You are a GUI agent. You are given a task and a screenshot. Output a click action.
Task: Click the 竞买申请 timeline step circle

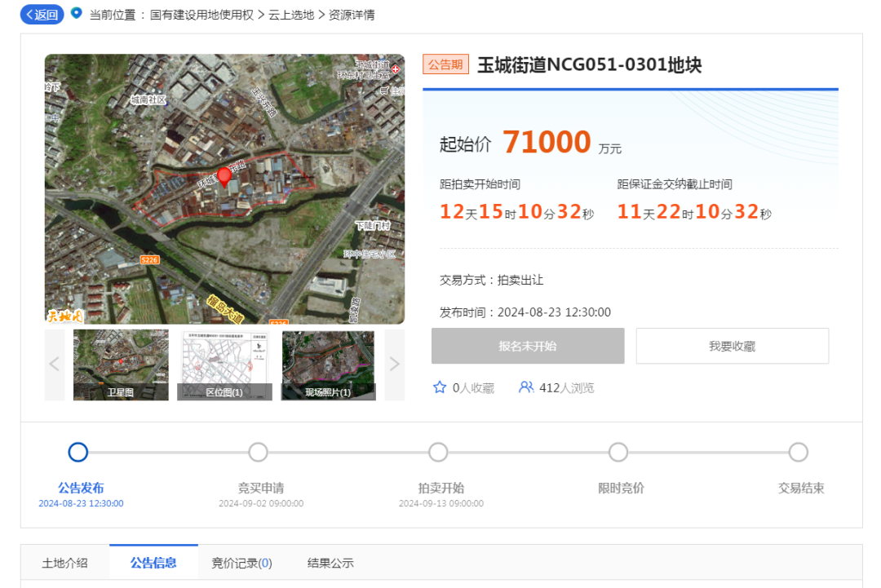point(259,452)
